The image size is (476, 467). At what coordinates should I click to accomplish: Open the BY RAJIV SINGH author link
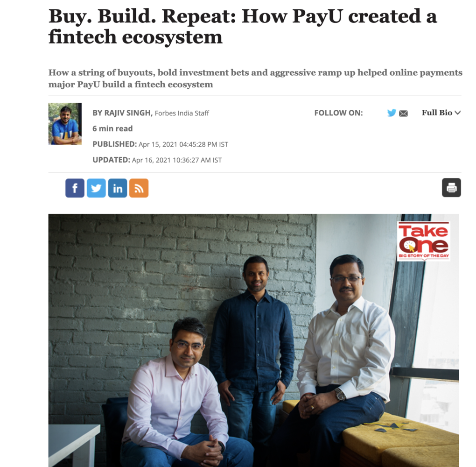click(122, 113)
